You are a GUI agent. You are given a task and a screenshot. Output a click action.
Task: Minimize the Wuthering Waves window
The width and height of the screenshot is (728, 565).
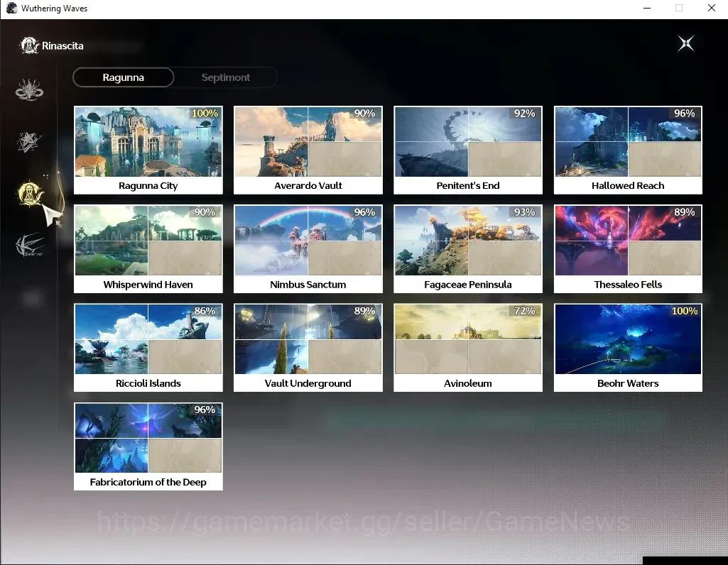pos(647,8)
